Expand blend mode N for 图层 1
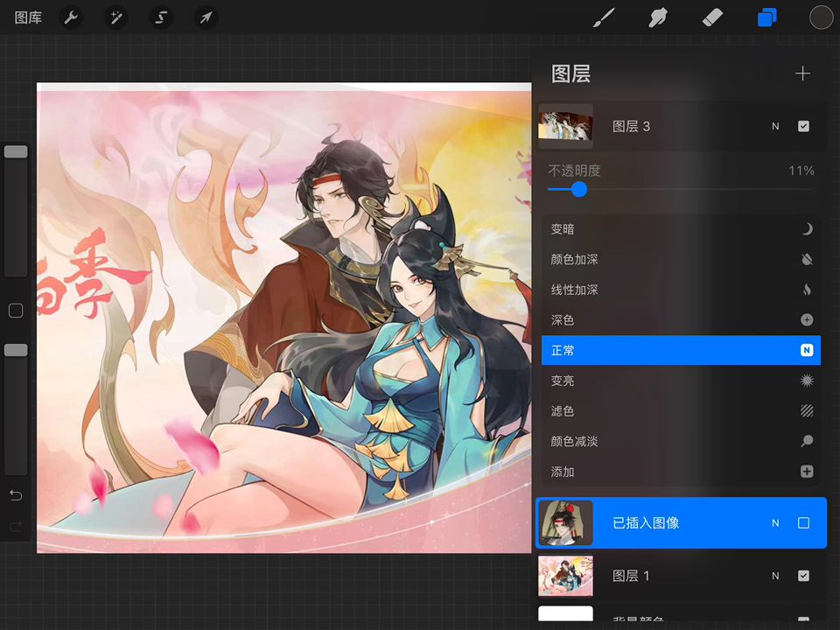 tap(775, 576)
